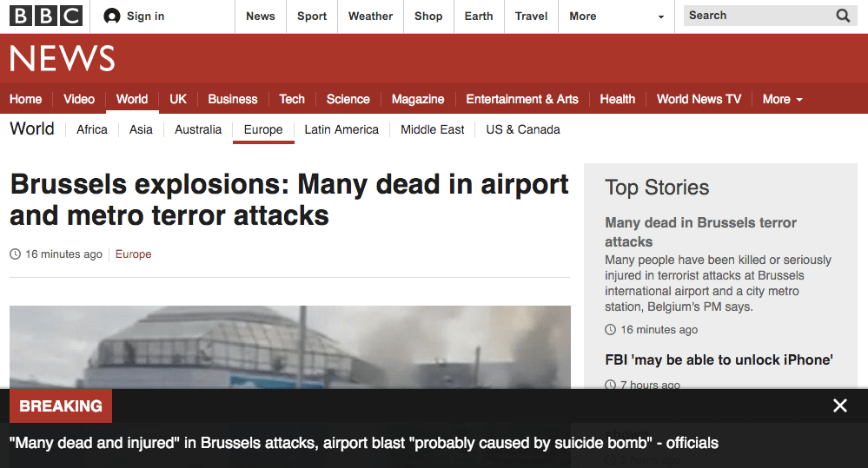Click the BBC logo
This screenshot has width=868, height=468.
pyautogui.click(x=46, y=16)
